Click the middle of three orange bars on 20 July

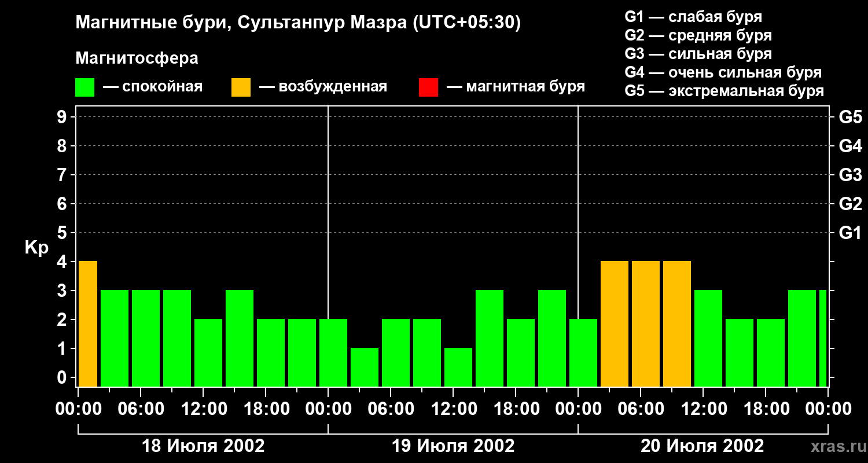tap(646, 324)
